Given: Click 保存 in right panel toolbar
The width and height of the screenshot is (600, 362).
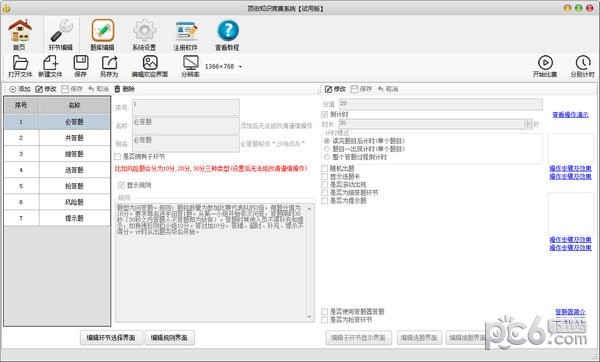Looking at the screenshot, I should coord(361,89).
